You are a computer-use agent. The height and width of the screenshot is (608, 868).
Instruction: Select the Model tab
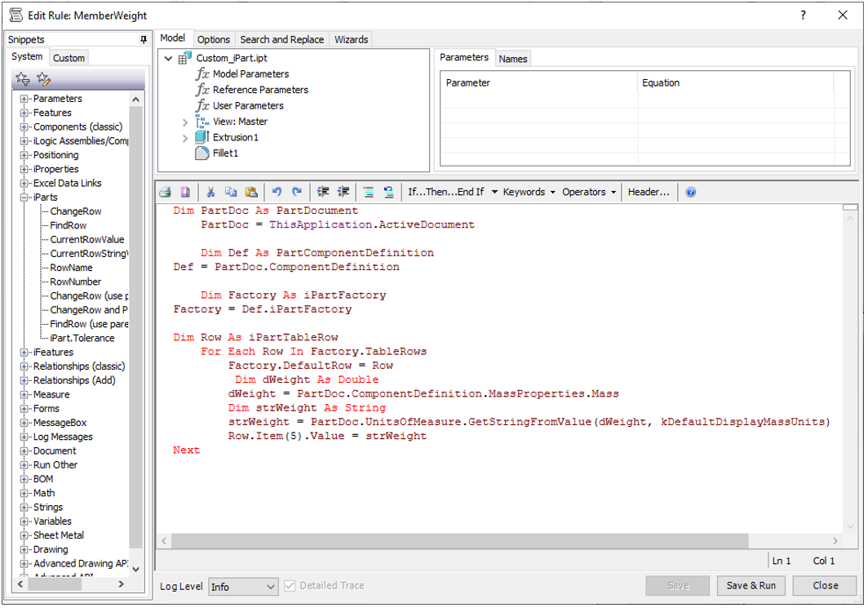coord(173,38)
